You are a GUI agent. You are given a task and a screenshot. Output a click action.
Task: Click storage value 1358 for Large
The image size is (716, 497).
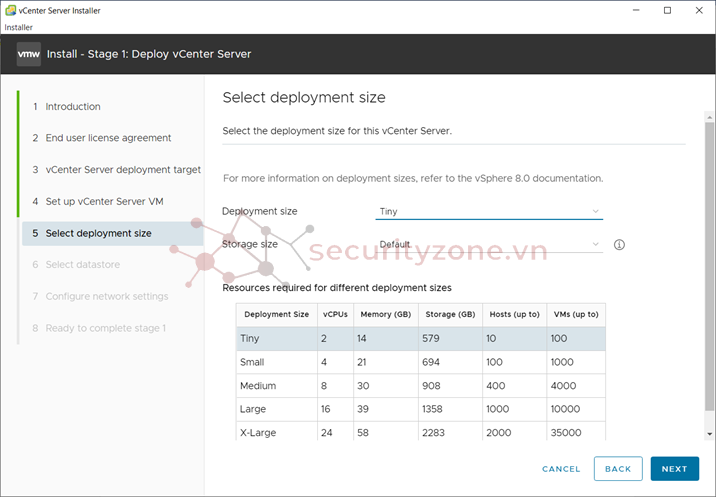click(432, 409)
